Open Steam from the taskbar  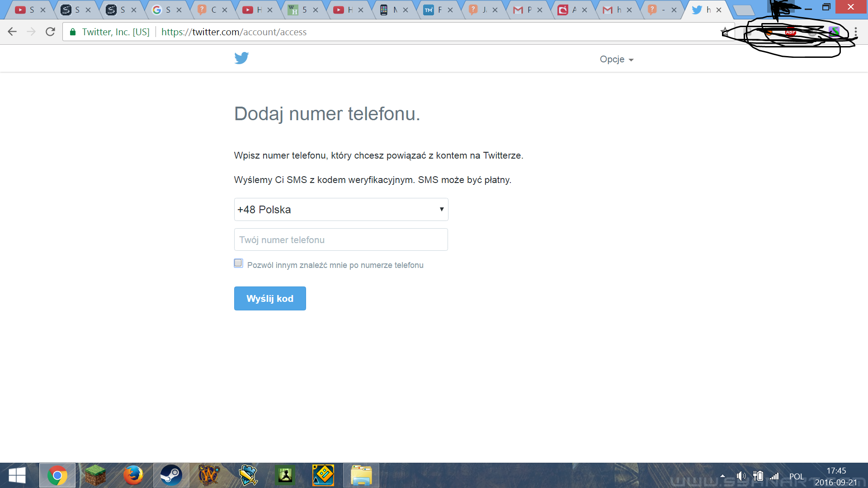(x=171, y=475)
